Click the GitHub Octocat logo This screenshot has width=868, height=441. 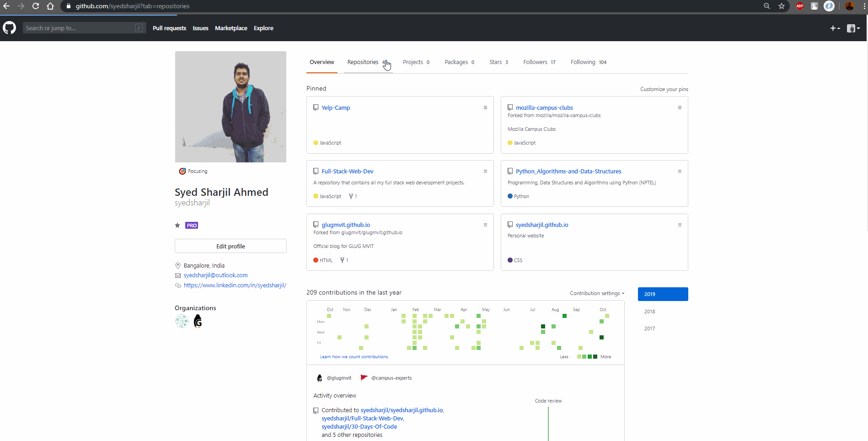[10, 28]
